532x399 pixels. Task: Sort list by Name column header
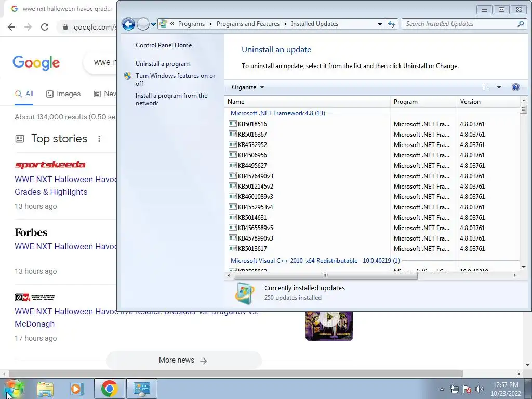pyautogui.click(x=308, y=102)
